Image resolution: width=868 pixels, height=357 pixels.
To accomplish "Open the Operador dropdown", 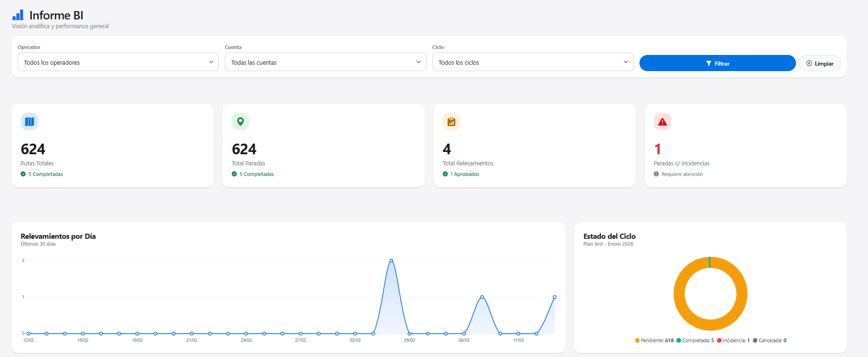I will pyautogui.click(x=118, y=62).
